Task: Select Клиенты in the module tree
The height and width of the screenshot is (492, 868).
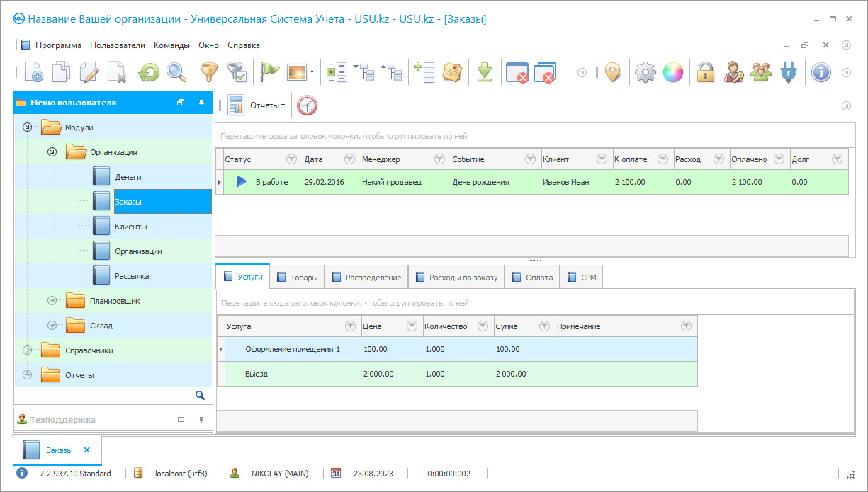Action: click(131, 227)
